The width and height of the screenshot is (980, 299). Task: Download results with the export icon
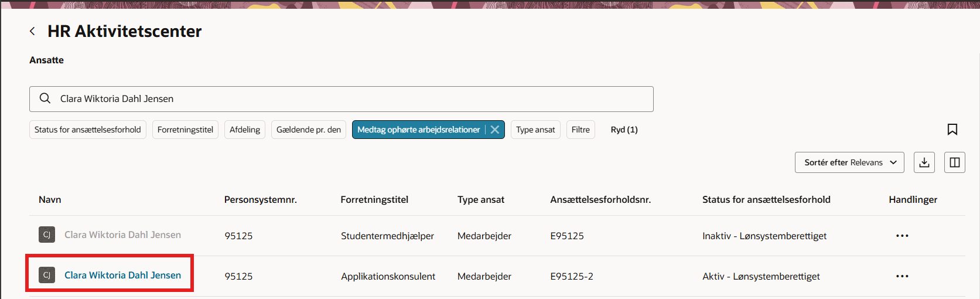click(924, 162)
